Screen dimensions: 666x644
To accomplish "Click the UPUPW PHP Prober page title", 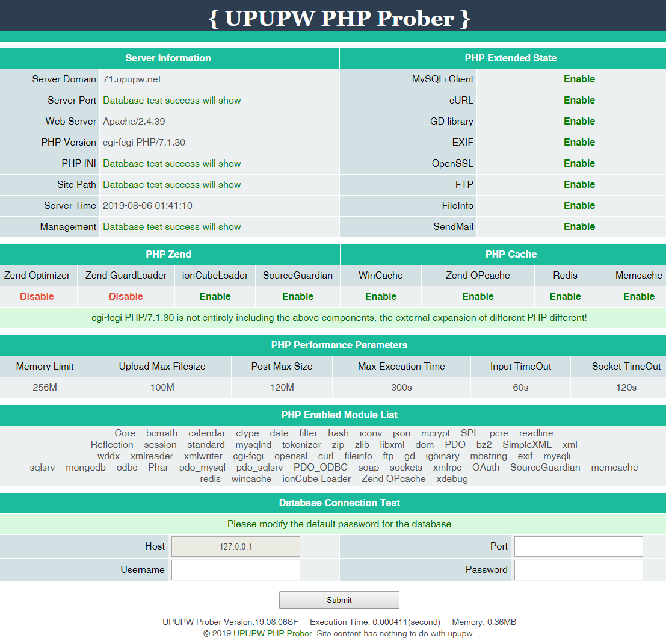I will (339, 18).
